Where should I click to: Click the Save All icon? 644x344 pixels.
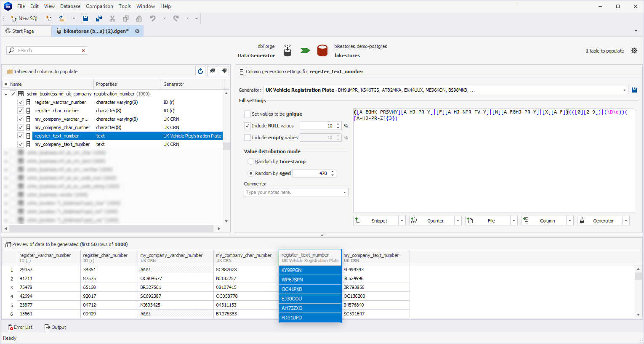coord(99,19)
